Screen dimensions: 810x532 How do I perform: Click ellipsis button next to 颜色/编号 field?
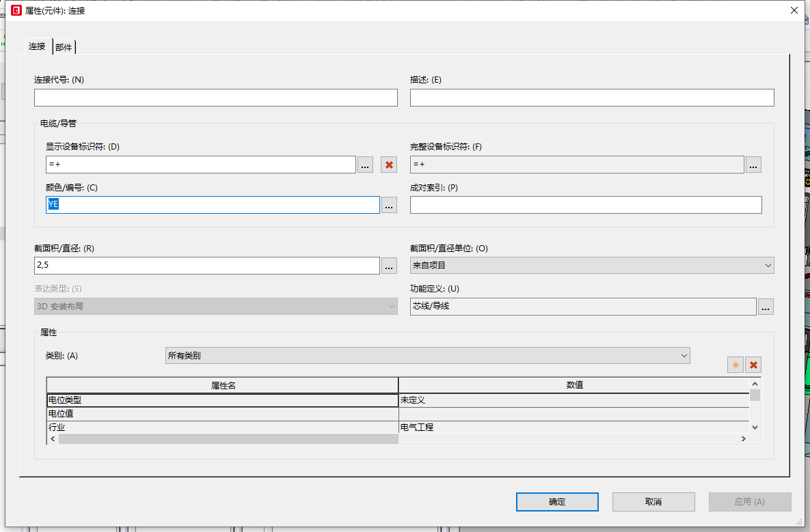(x=389, y=205)
